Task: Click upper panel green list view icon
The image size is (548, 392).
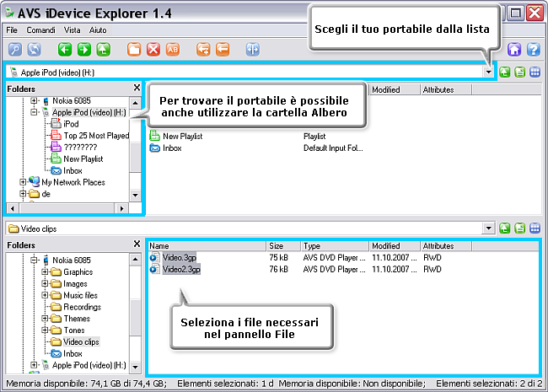Action: coord(520,72)
